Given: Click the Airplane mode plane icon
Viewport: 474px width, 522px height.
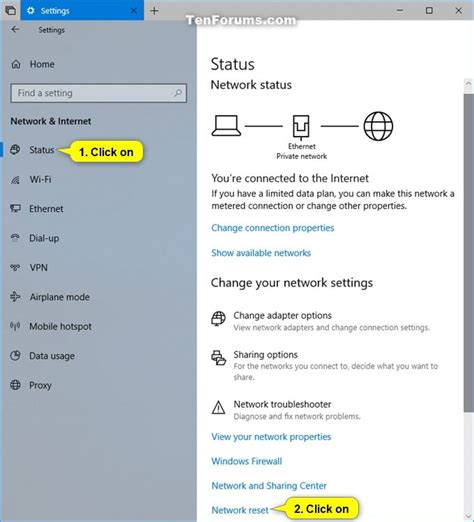Looking at the screenshot, I should [x=15, y=297].
